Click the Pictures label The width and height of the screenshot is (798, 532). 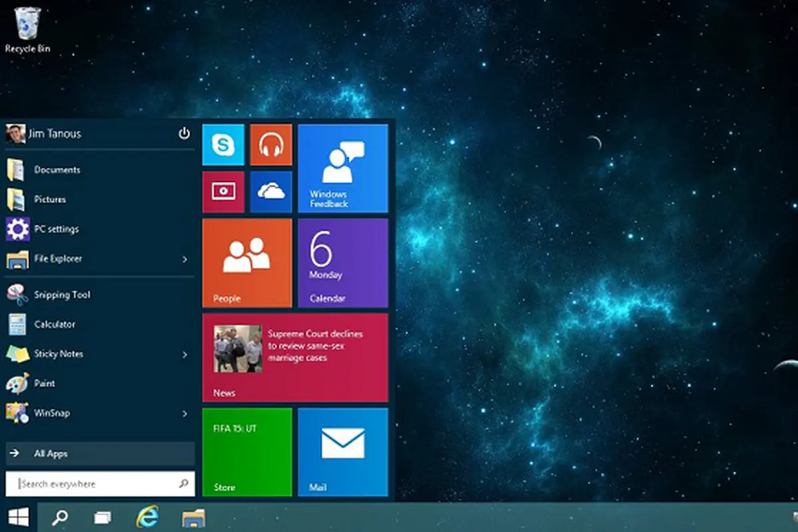click(x=50, y=199)
